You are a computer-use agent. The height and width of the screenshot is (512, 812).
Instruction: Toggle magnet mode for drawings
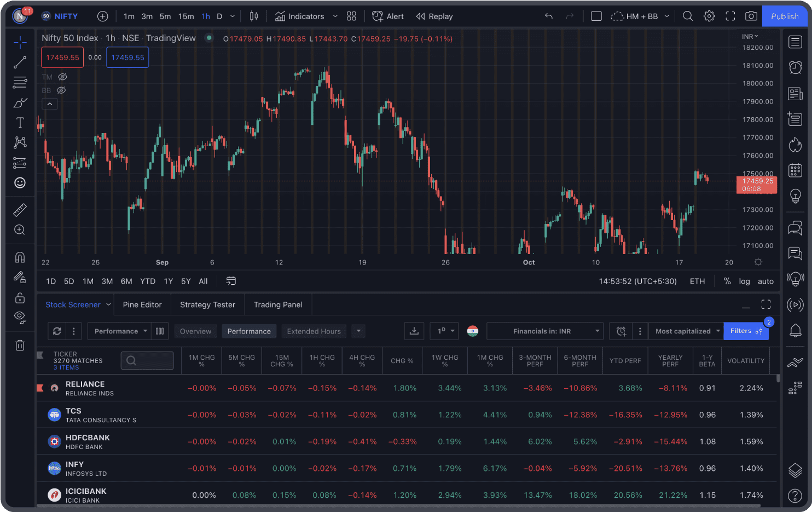click(x=20, y=257)
